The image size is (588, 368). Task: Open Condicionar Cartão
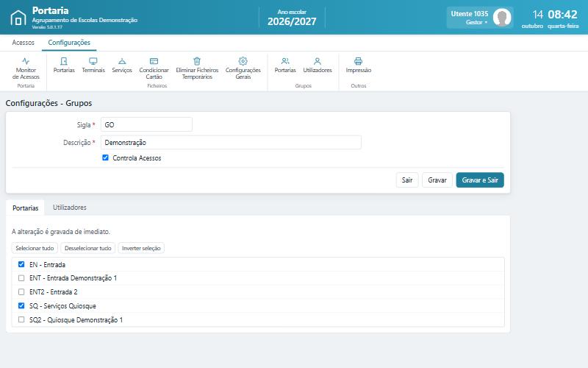pos(154,68)
